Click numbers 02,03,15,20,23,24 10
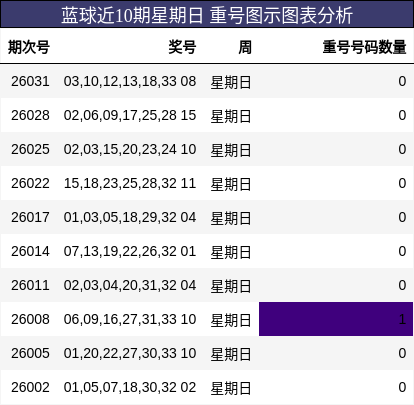The height and width of the screenshot is (405, 414). click(x=130, y=149)
